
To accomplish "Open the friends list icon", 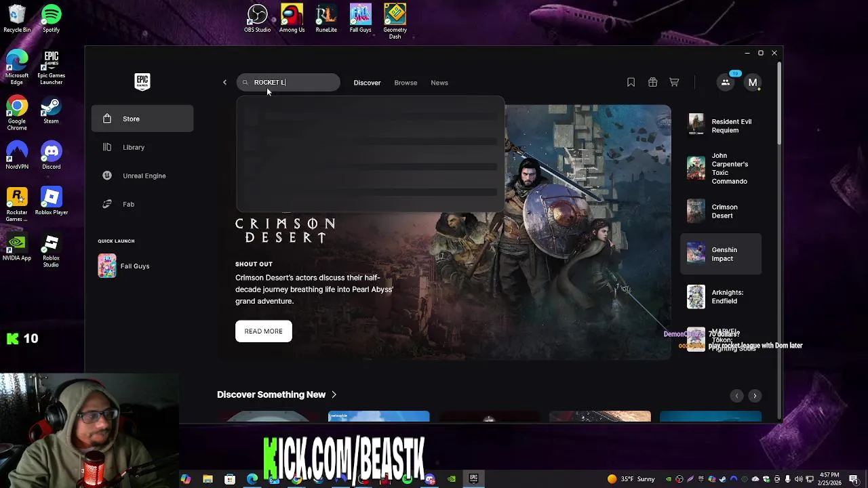I will (726, 83).
